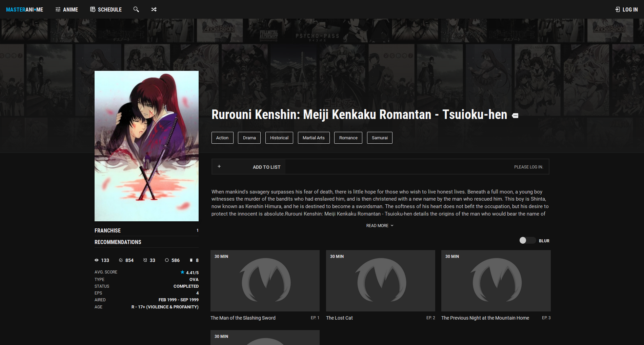
Task: Open the Franchise section
Action: coord(146,230)
